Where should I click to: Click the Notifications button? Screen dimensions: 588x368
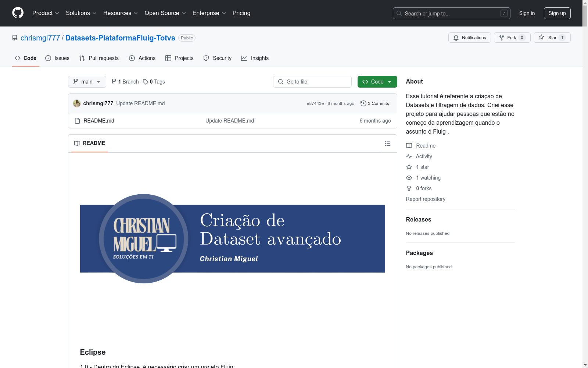coord(470,38)
